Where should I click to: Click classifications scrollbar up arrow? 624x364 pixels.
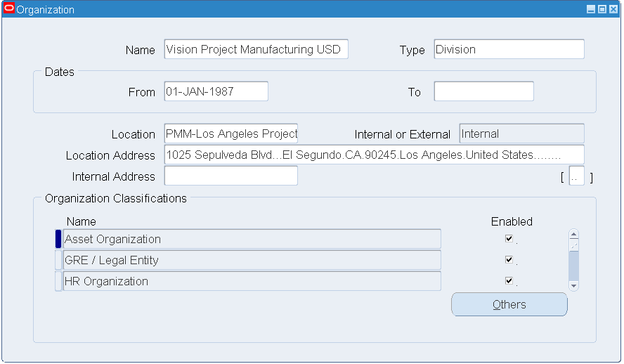(x=573, y=234)
